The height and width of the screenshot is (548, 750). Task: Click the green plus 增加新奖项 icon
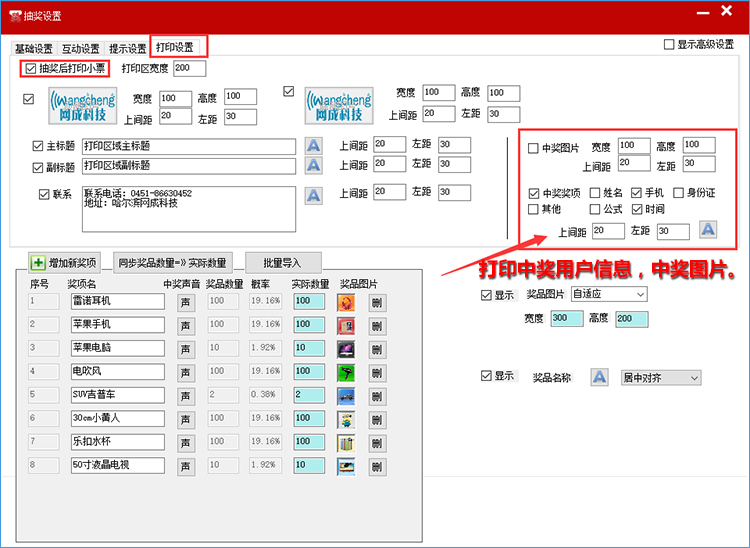click(38, 263)
